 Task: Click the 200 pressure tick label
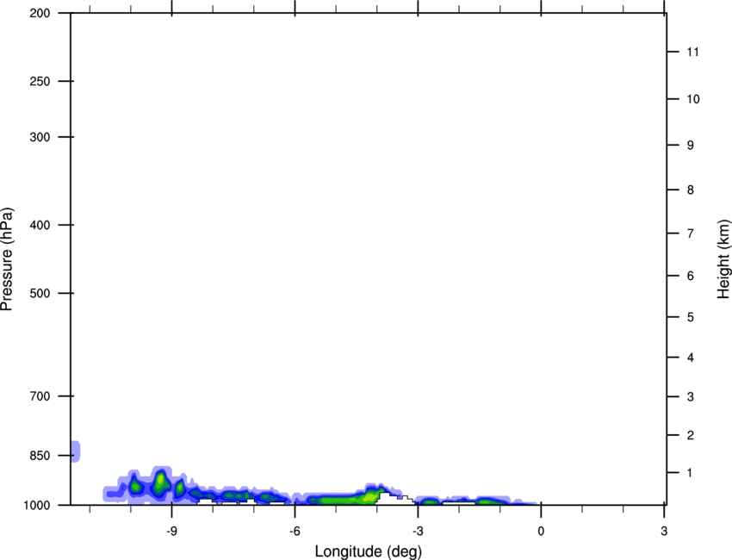coord(40,13)
